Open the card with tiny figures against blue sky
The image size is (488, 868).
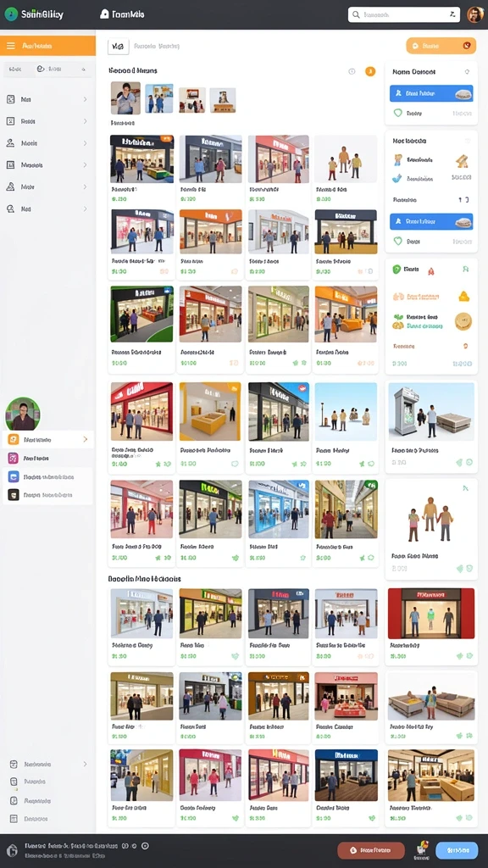(347, 427)
